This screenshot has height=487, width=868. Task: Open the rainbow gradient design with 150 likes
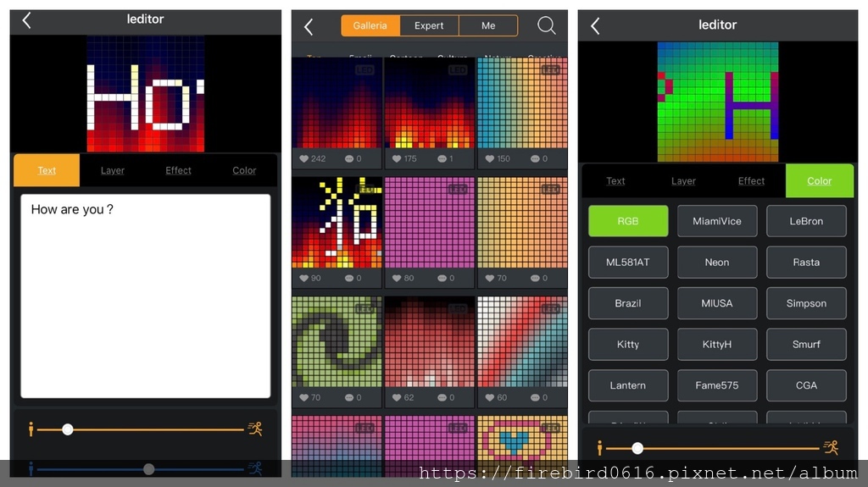coord(522,103)
